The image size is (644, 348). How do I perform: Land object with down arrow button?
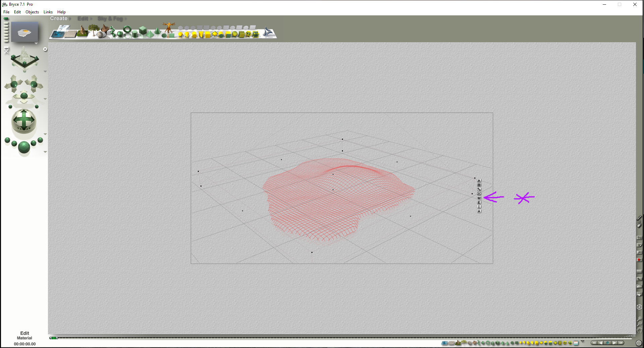pyautogui.click(x=479, y=211)
